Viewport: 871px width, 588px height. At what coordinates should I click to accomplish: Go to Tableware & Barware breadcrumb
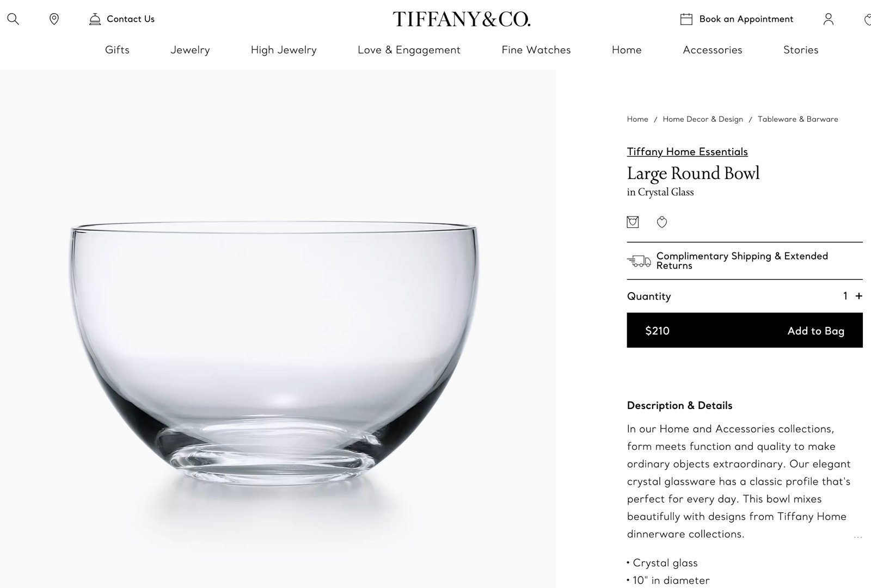[798, 119]
